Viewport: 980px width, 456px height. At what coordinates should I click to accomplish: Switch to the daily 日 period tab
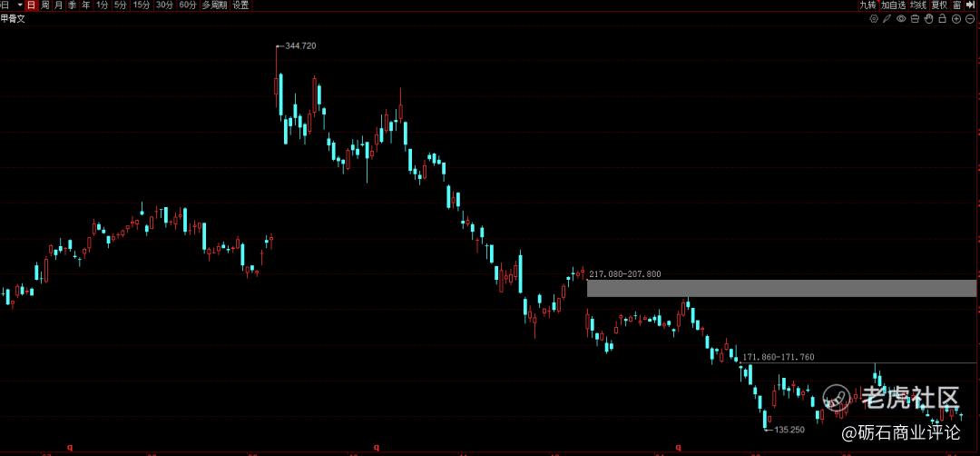[x=31, y=5]
